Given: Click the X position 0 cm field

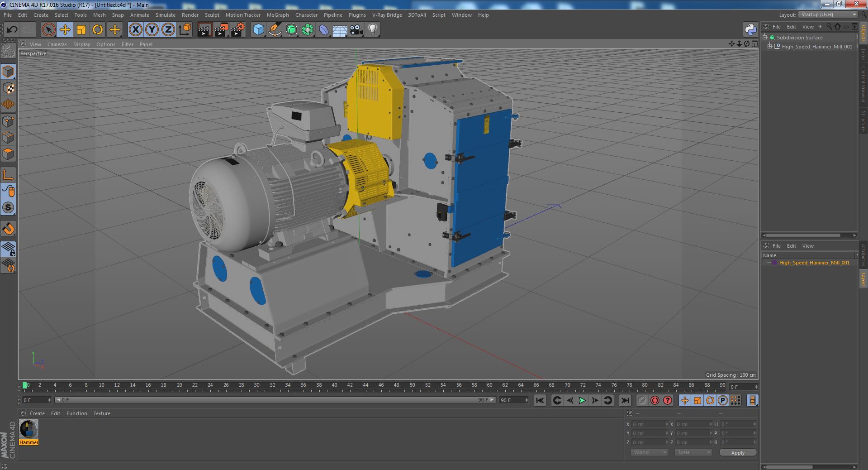Looking at the screenshot, I should click(650, 424).
